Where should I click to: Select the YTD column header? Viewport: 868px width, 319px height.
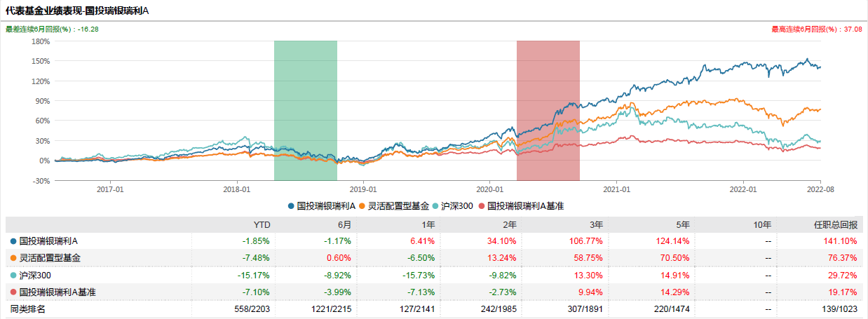pos(262,224)
